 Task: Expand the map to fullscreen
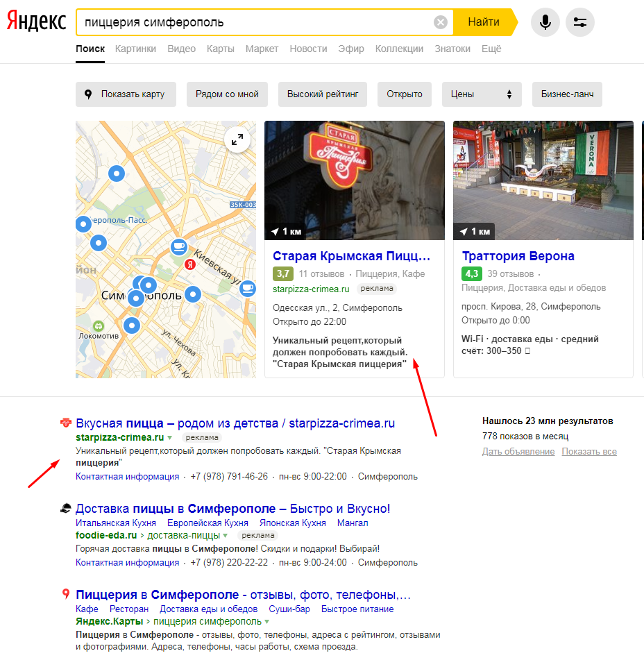pyautogui.click(x=237, y=139)
